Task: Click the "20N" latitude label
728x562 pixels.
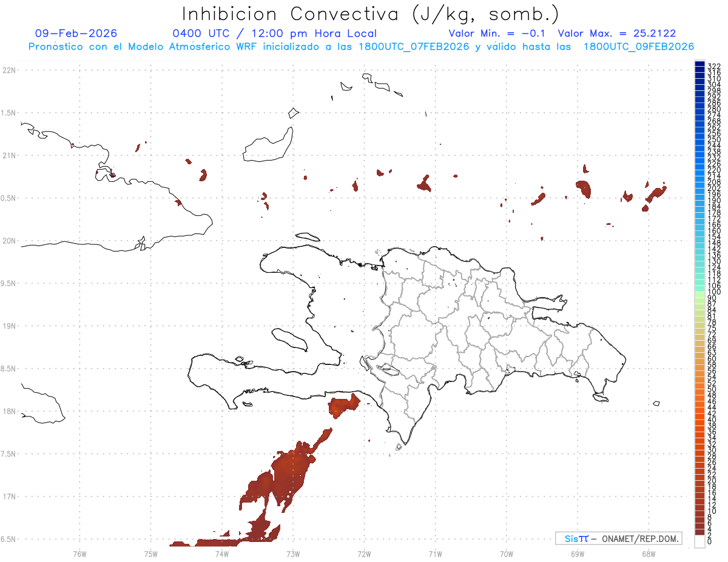Action: tap(8, 241)
